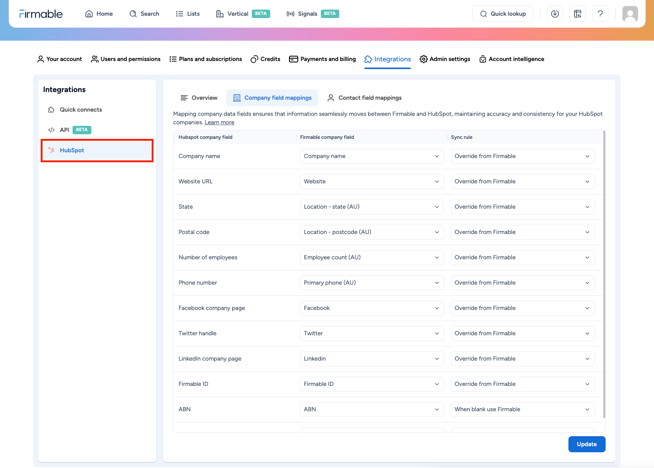Viewport: 654px width, 468px height.
Task: Select API beta in Integrations sidebar
Action: (97, 130)
